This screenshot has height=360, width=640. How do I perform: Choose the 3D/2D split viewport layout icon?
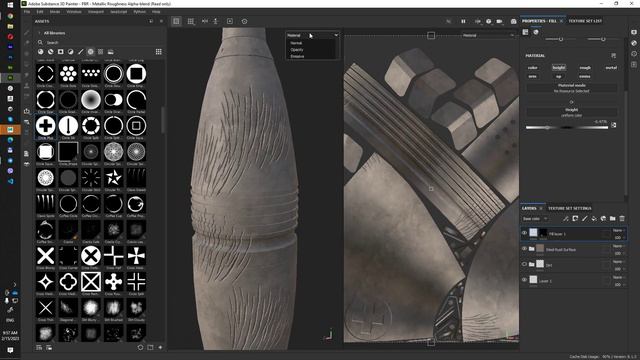pos(176,21)
